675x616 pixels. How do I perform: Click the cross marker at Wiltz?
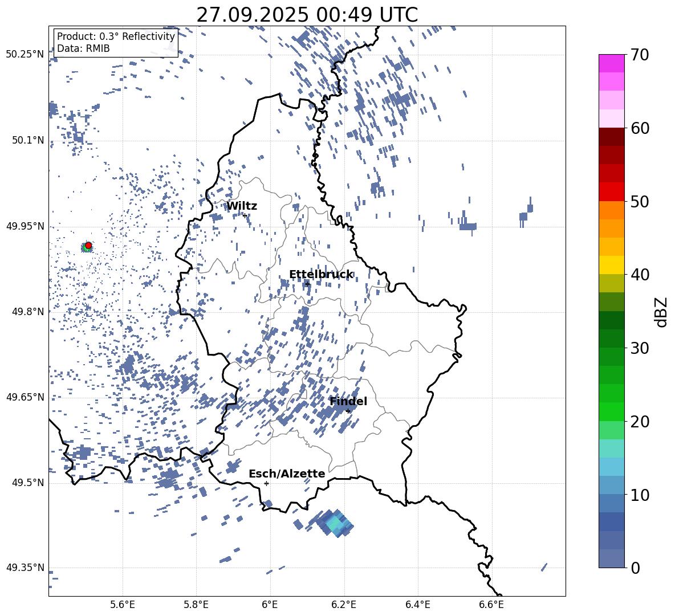[x=245, y=215]
